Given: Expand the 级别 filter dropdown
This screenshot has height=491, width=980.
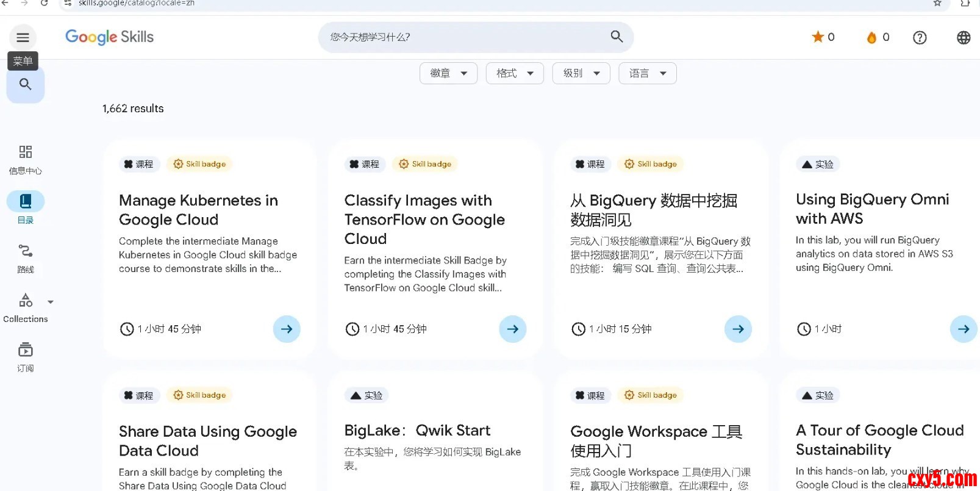Looking at the screenshot, I should pos(581,73).
